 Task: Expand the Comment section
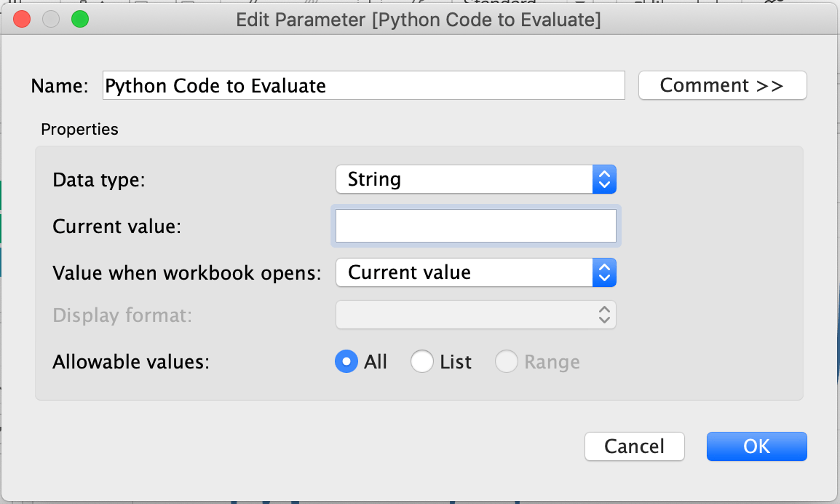pyautogui.click(x=722, y=85)
